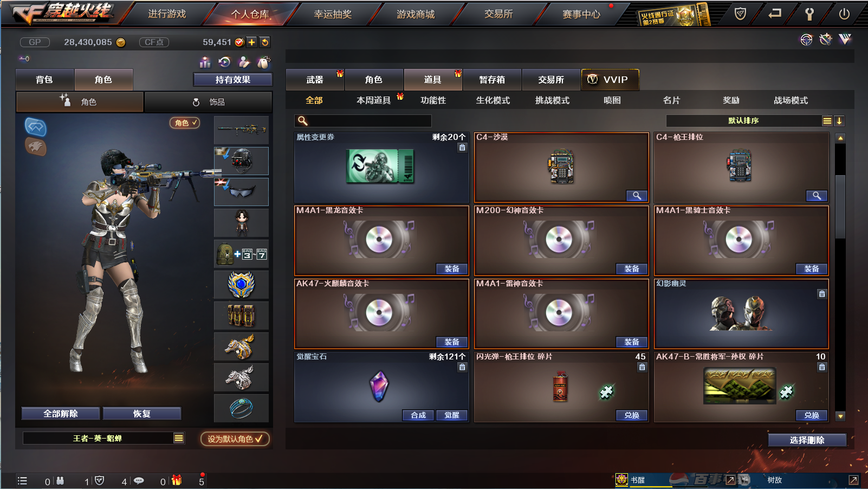Toggle the 角色 checkmark on preview
This screenshot has width=868, height=489.
185,123
